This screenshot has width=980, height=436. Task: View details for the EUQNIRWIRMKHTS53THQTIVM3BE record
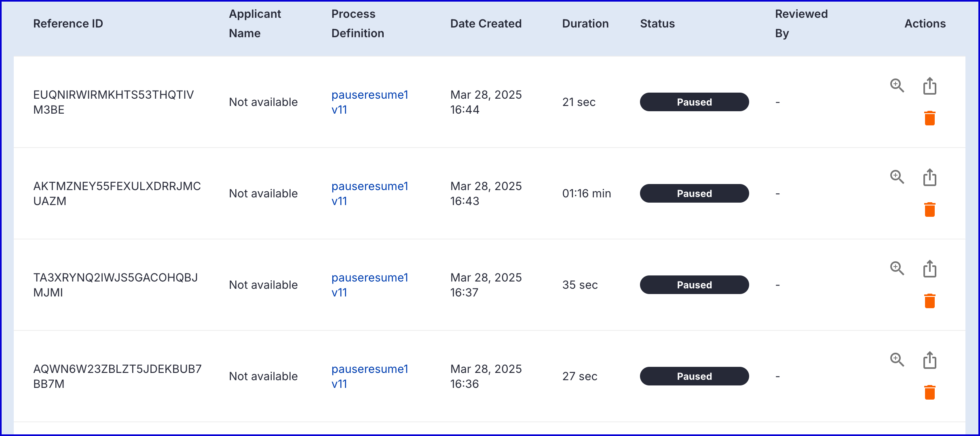point(897,85)
